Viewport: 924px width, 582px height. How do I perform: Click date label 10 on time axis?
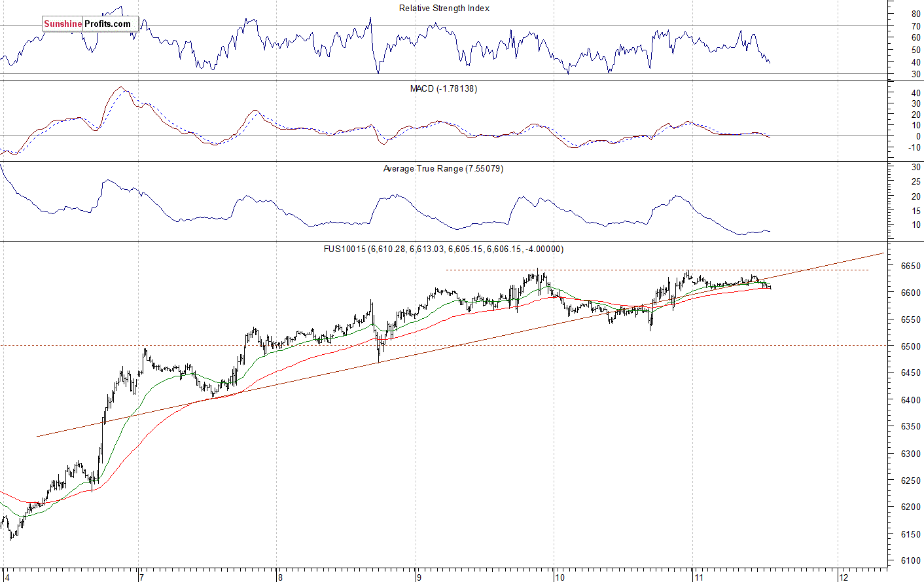(x=560, y=577)
